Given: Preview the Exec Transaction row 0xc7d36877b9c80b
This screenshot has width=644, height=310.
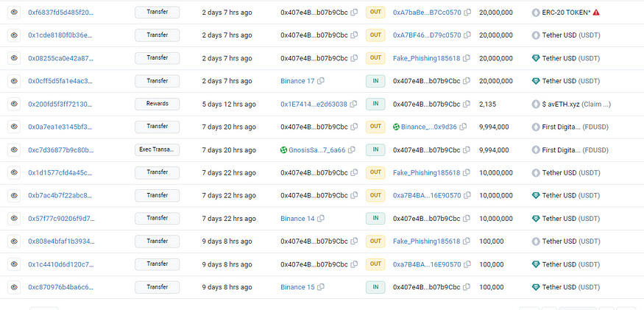Looking at the screenshot, I should pos(14,150).
